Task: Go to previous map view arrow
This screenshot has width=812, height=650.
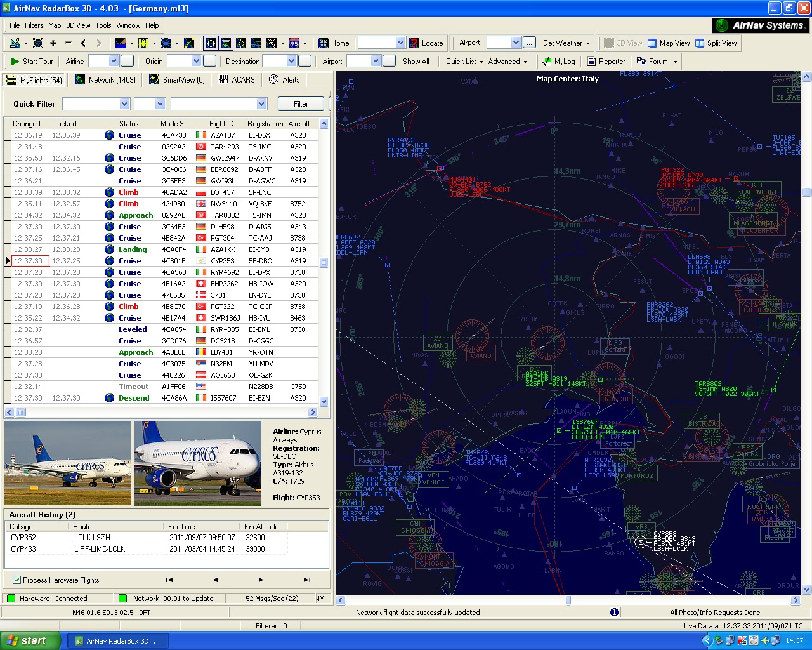Action: [x=83, y=43]
